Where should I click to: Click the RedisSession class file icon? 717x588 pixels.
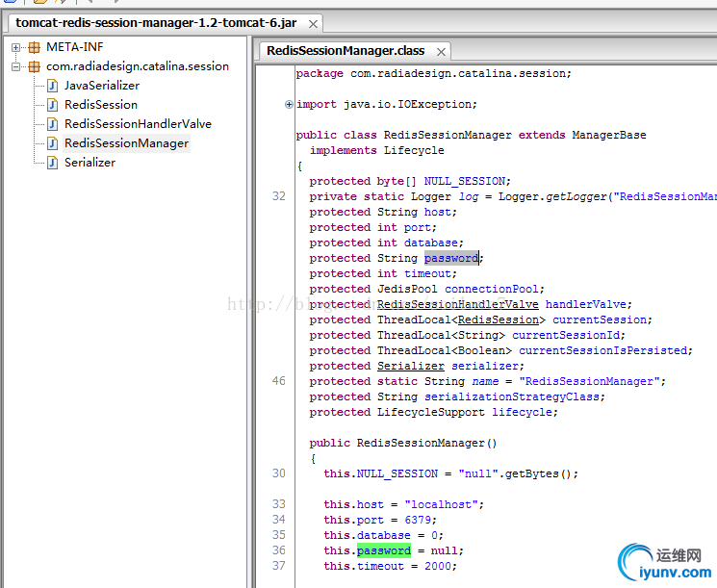click(x=53, y=105)
